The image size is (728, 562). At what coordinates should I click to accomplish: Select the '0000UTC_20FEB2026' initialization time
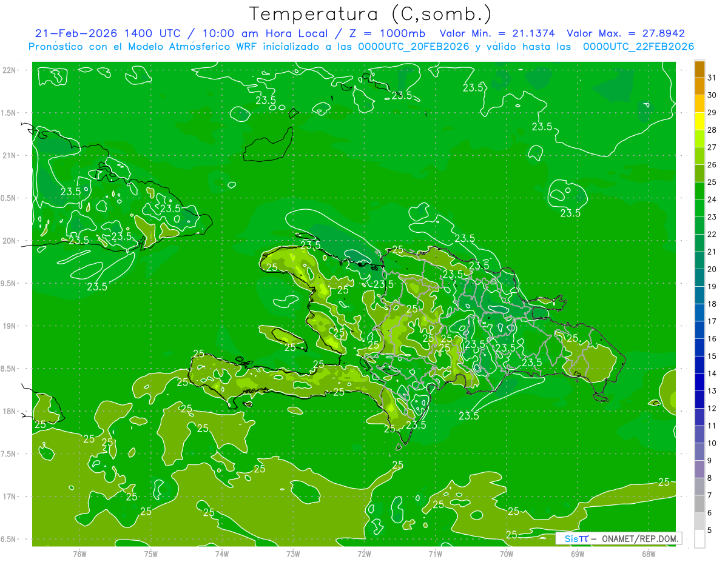[414, 47]
